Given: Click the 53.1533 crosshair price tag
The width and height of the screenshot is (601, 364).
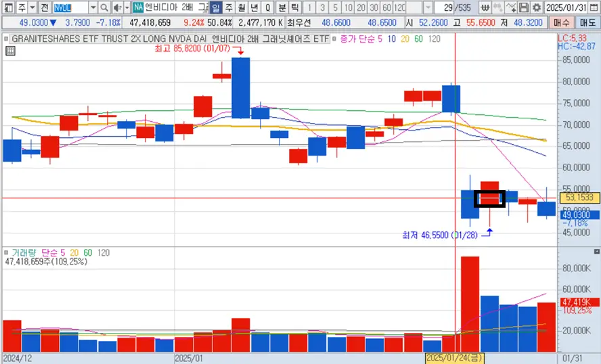Looking at the screenshot, I should point(579,198).
